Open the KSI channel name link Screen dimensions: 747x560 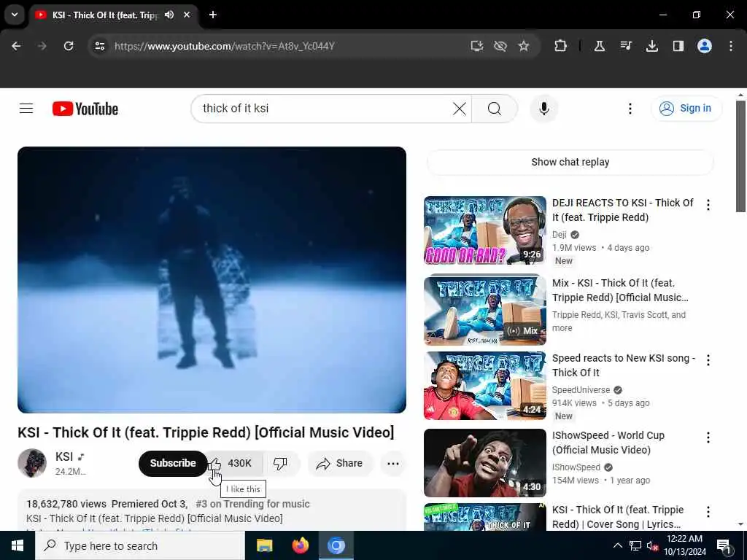(64, 456)
